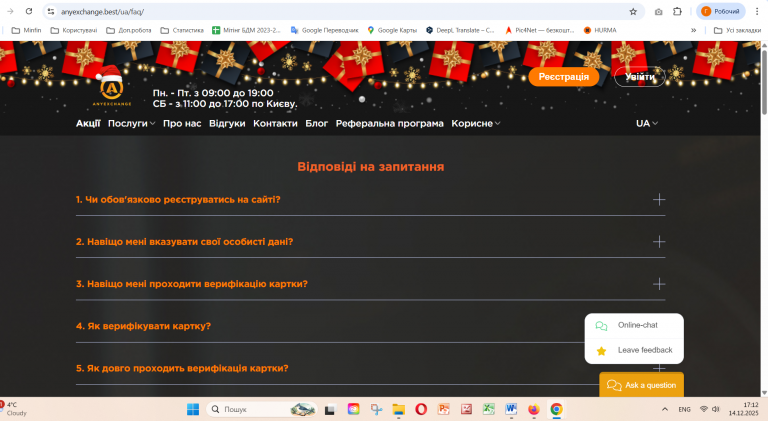Show hidden tray icons chevron
This screenshot has height=421, width=768.
[x=665, y=409]
